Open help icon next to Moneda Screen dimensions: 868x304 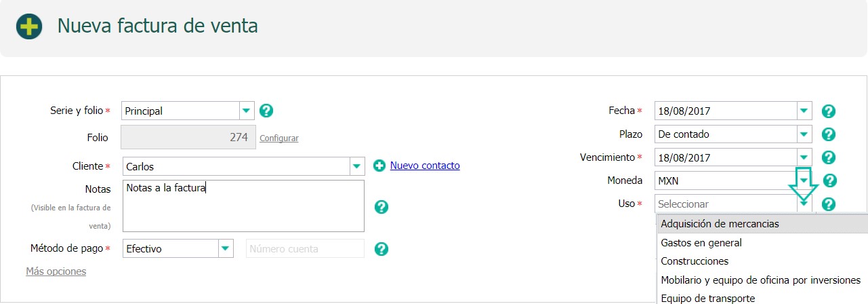pos(829,180)
